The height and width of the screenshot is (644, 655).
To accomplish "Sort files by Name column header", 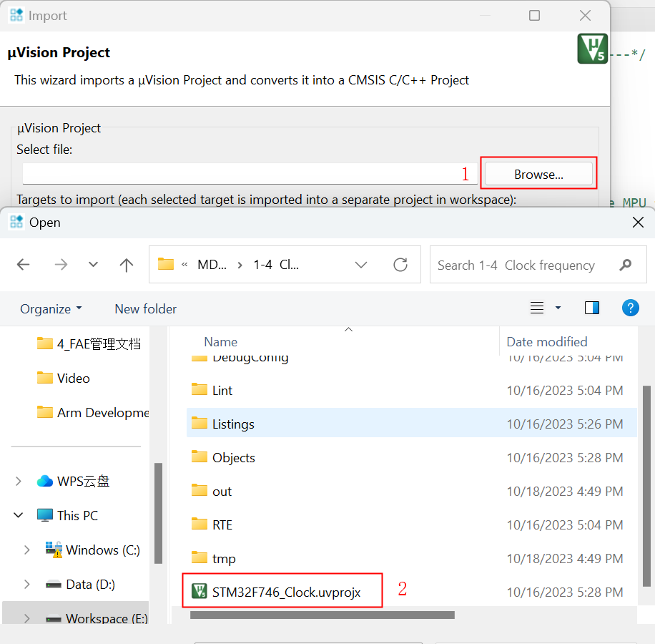I will (221, 342).
